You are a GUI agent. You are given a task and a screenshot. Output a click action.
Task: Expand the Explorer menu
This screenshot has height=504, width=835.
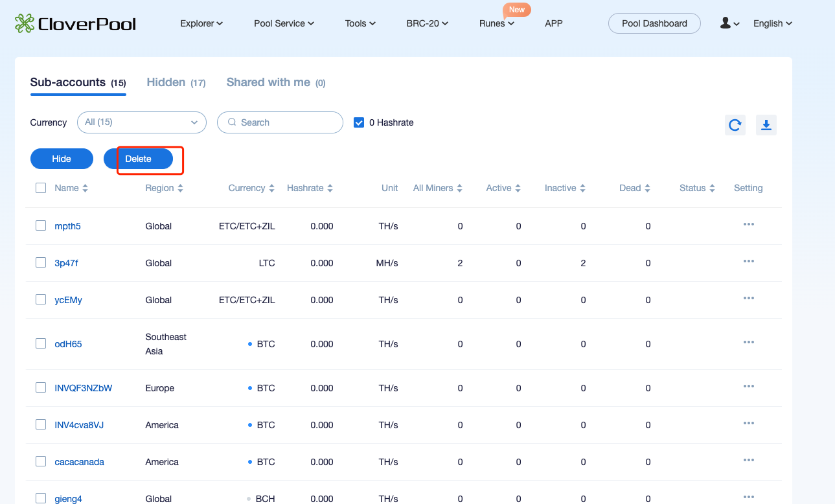[x=201, y=23]
